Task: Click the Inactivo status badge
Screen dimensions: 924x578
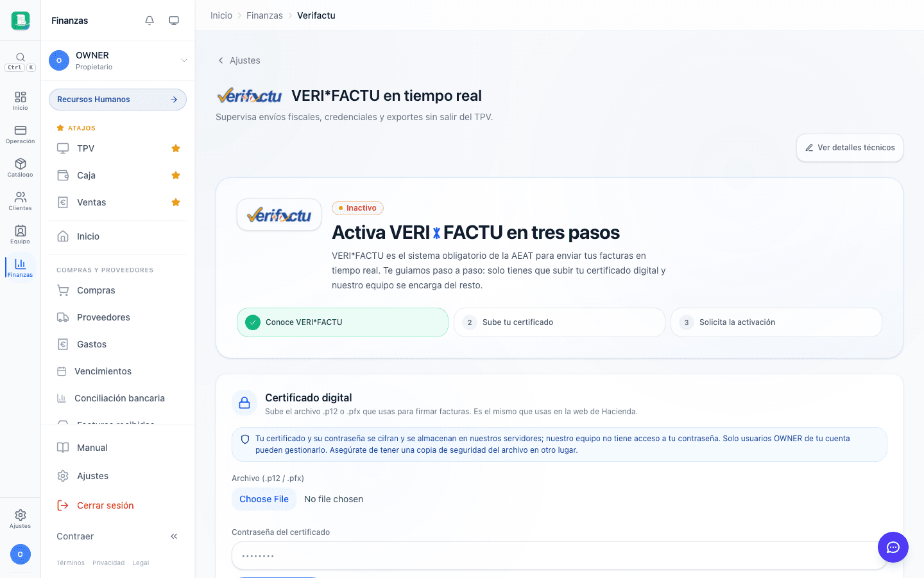Action: click(357, 208)
